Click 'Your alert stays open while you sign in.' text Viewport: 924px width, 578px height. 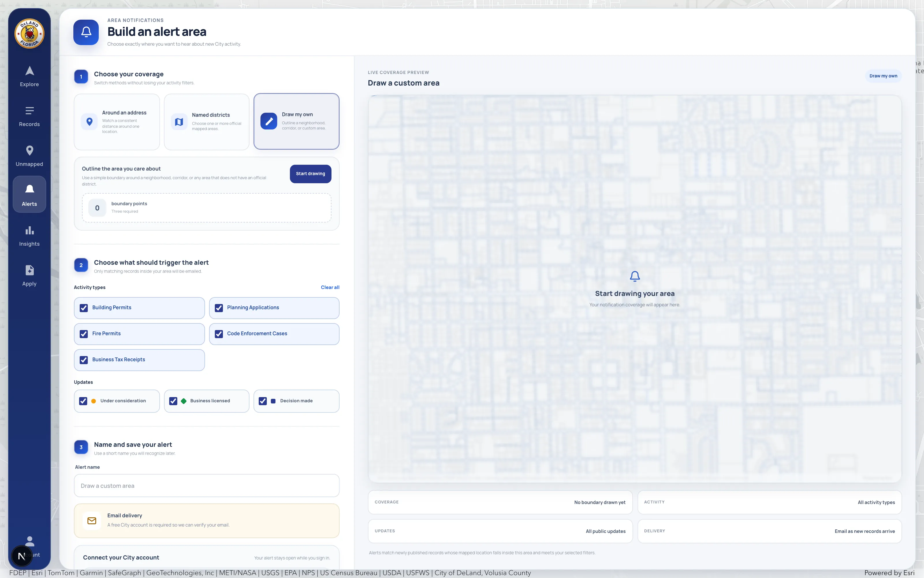pyautogui.click(x=292, y=558)
